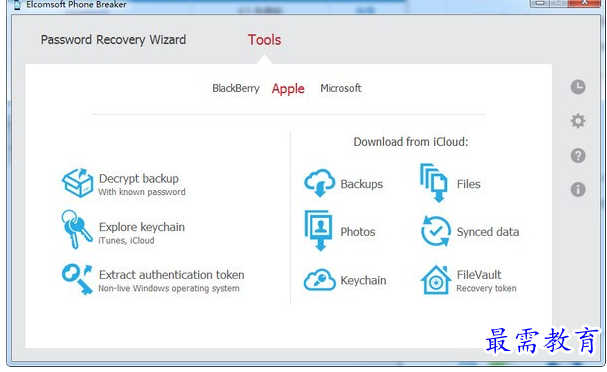Click the Elcomsoft Phone Breaker title bar icon
607x372 pixels.
pos(17,5)
